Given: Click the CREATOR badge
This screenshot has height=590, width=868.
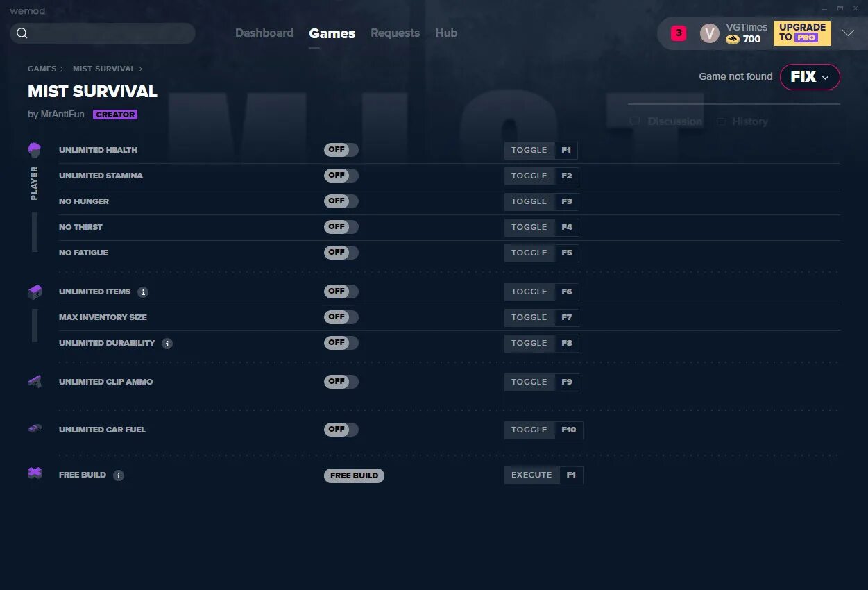Looking at the screenshot, I should [115, 115].
